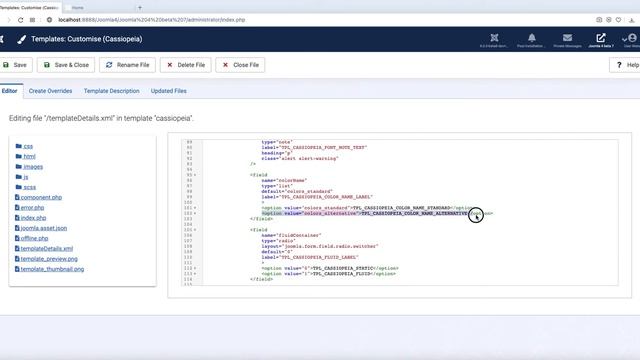Image resolution: width=640 pixels, height=360 pixels.
Task: Collapse the code fold at line 105
Action: (x=195, y=230)
